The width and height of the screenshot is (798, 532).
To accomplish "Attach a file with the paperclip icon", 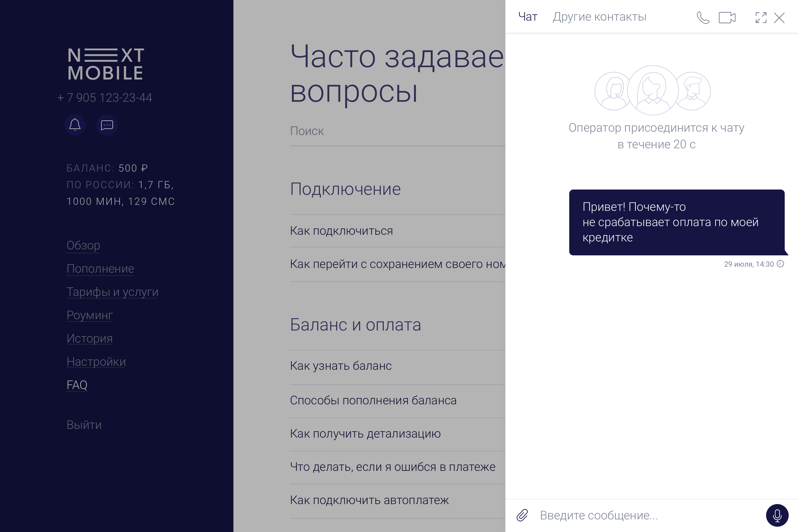I will point(522,515).
